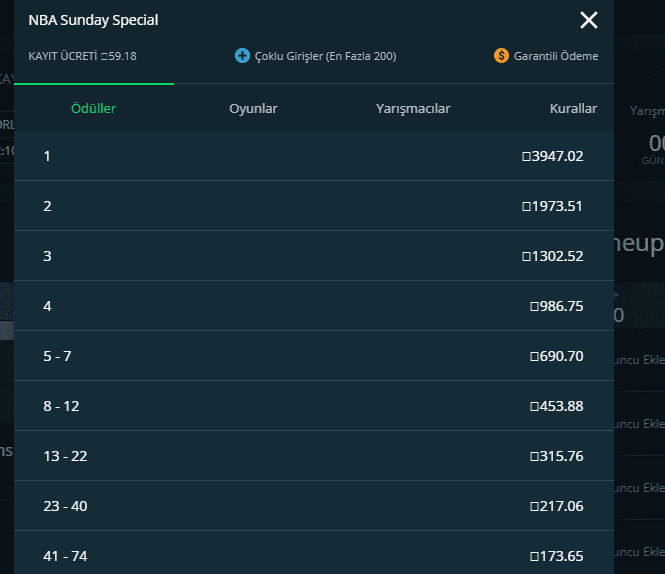This screenshot has width=665, height=574.
Task: Select prize amount 986.75 for rank 4
Action: (557, 306)
